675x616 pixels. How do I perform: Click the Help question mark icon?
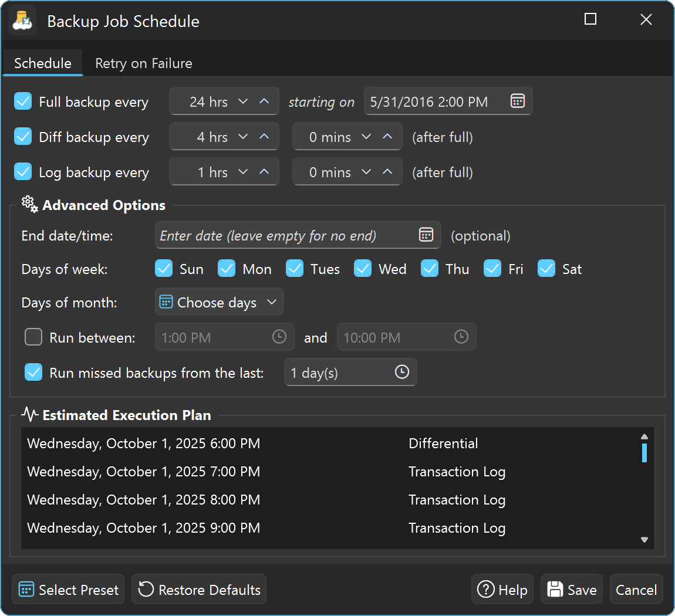(x=485, y=590)
